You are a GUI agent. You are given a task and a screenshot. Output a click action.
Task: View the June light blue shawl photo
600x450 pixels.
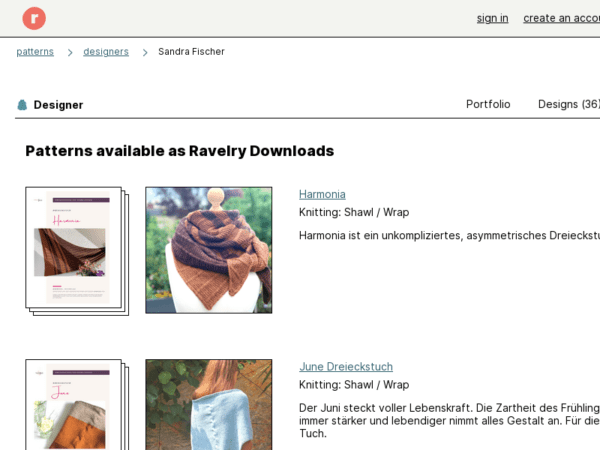point(209,404)
